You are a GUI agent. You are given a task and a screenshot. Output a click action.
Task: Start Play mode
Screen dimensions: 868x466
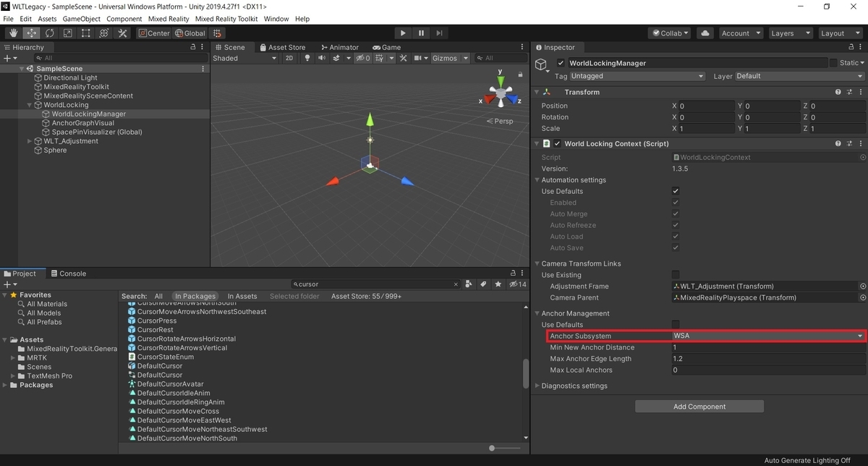(x=403, y=33)
